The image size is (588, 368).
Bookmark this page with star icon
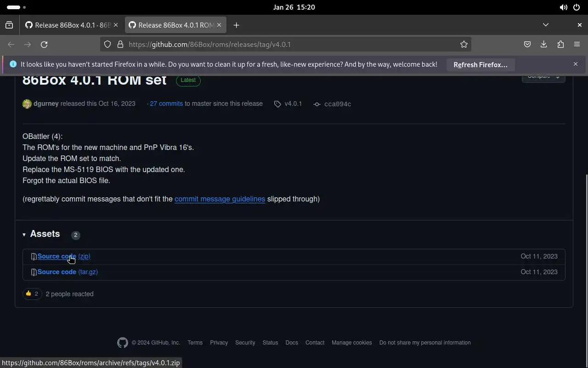pyautogui.click(x=464, y=45)
